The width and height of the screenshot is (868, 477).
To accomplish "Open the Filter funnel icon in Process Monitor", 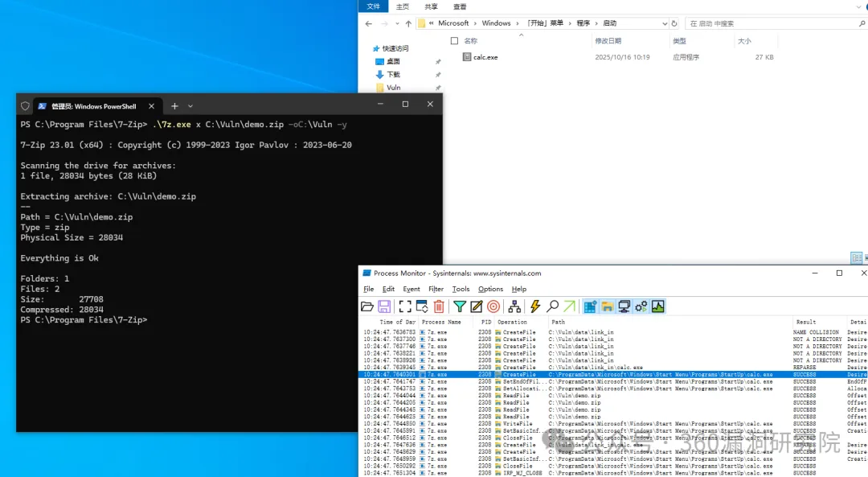I will 459,306.
